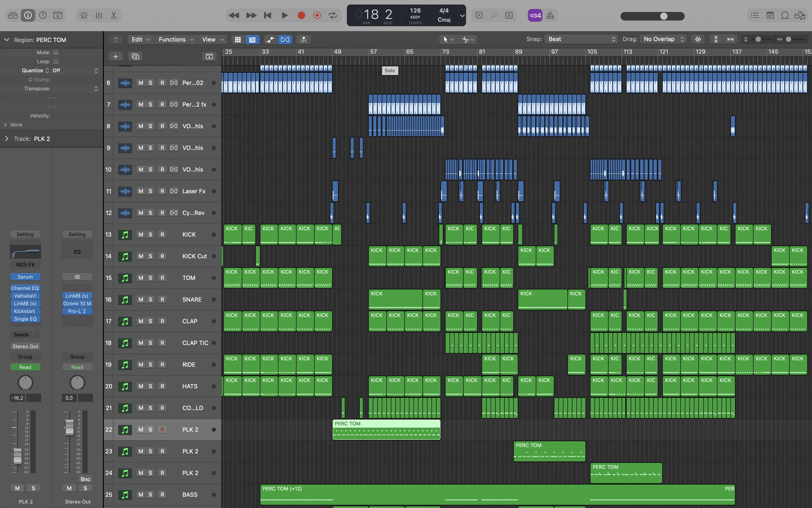Open the Edit menu

point(140,40)
